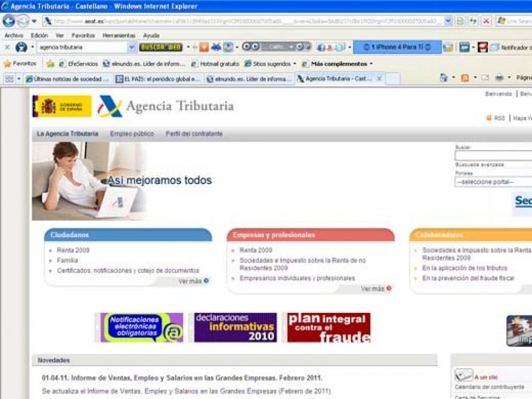Click the green Refresh page icon

473,21
